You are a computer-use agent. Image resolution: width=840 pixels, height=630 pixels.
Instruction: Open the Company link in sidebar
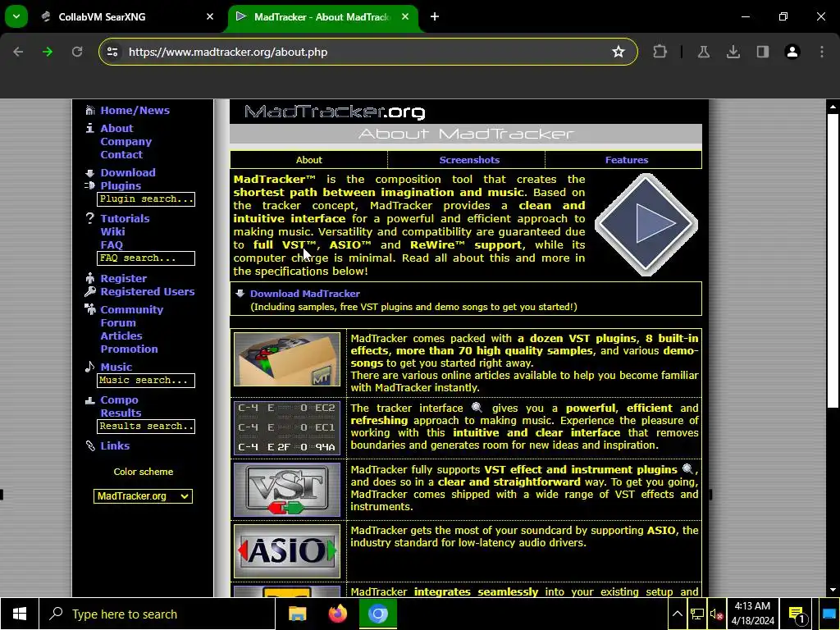126,141
